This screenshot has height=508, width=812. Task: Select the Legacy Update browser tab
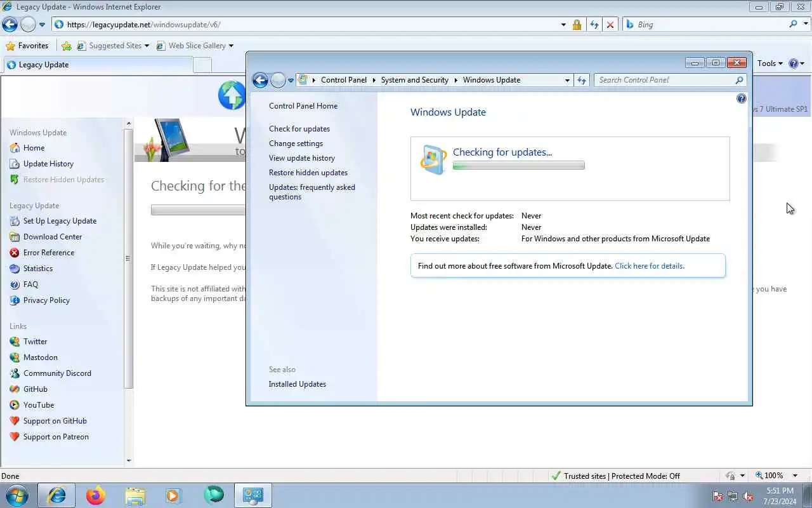click(x=98, y=65)
